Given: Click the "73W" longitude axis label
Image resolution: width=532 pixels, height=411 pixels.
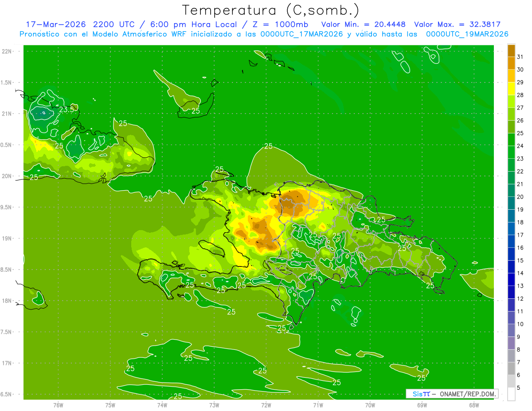Looking at the screenshot, I should pos(214,405).
